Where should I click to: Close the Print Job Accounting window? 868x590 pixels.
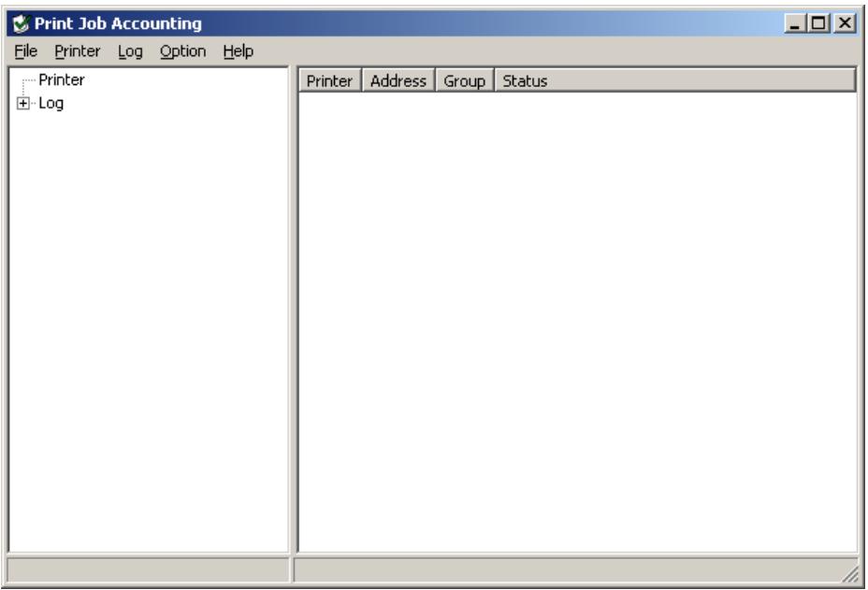point(845,23)
